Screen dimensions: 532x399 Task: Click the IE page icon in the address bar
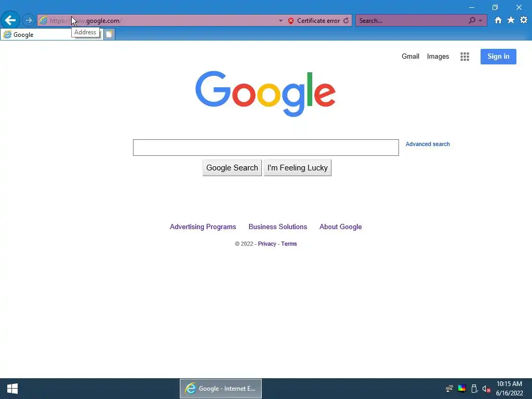click(x=43, y=21)
